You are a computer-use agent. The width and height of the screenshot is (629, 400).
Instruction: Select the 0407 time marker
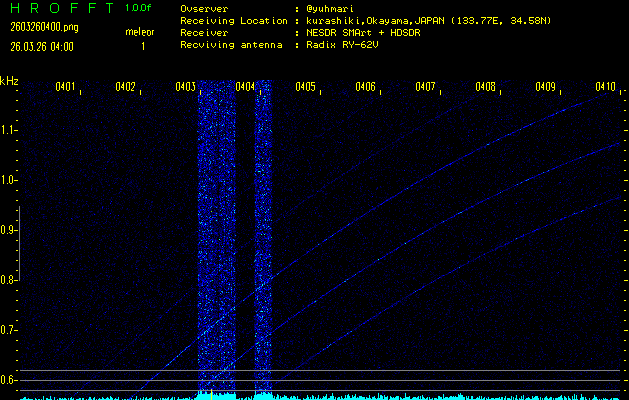[426, 87]
